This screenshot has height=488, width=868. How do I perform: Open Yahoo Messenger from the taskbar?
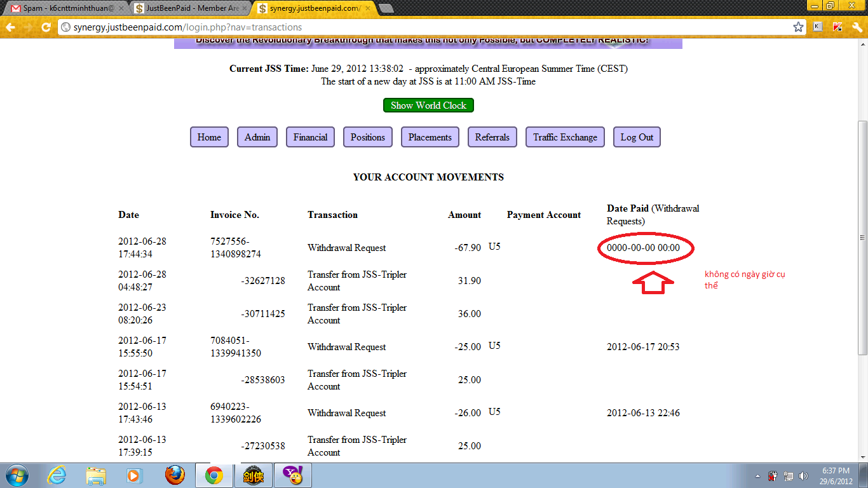292,475
